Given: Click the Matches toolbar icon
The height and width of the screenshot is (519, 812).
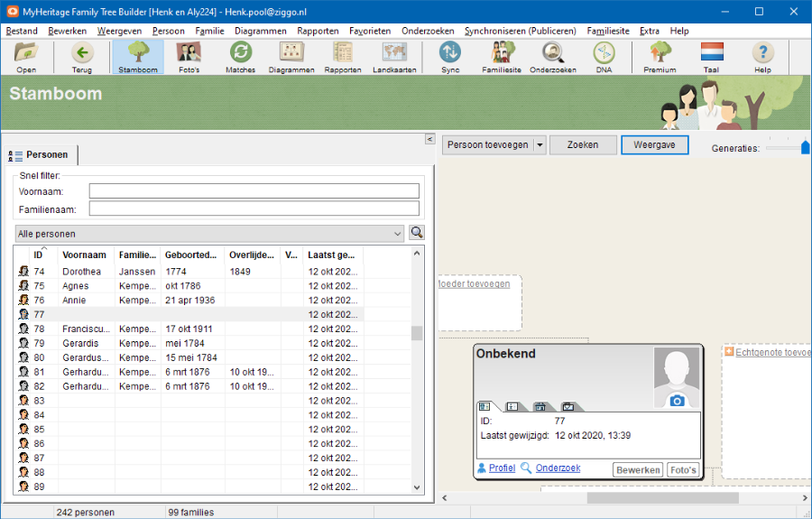Looking at the screenshot, I should point(240,57).
